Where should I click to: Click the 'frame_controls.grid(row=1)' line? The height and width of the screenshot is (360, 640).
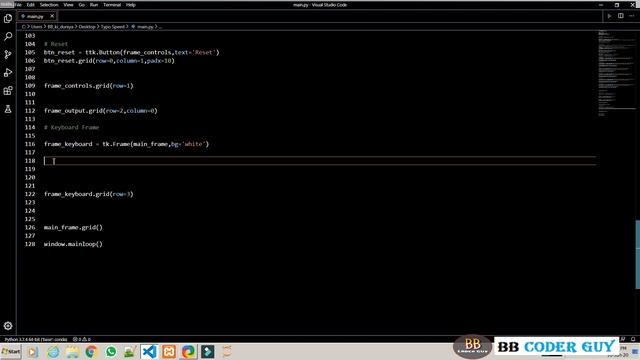point(89,86)
